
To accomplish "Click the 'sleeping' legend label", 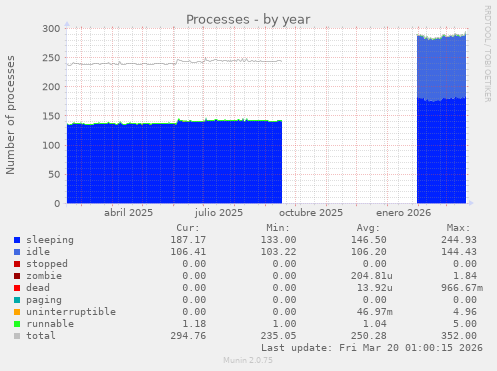I will click(50, 240).
